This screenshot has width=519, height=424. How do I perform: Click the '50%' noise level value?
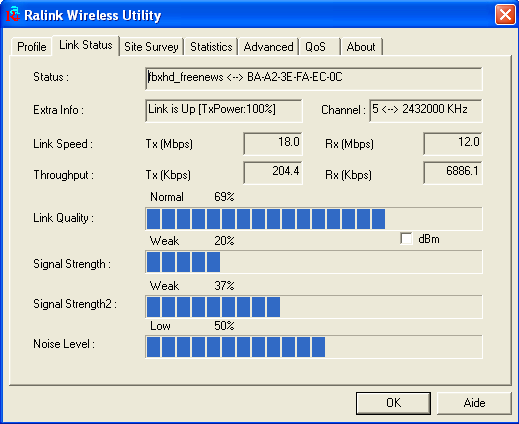(x=224, y=326)
